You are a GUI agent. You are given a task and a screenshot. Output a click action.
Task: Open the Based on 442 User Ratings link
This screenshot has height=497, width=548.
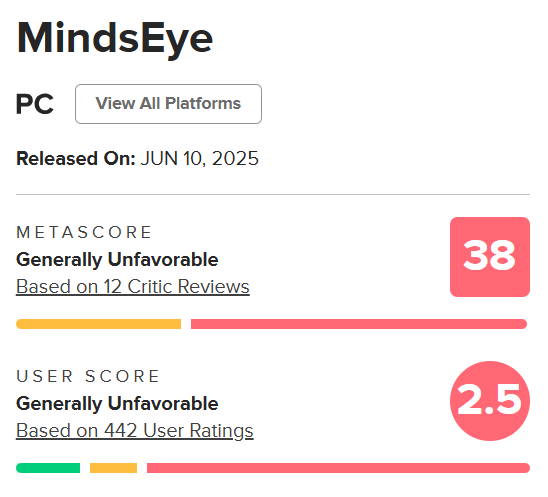135,431
